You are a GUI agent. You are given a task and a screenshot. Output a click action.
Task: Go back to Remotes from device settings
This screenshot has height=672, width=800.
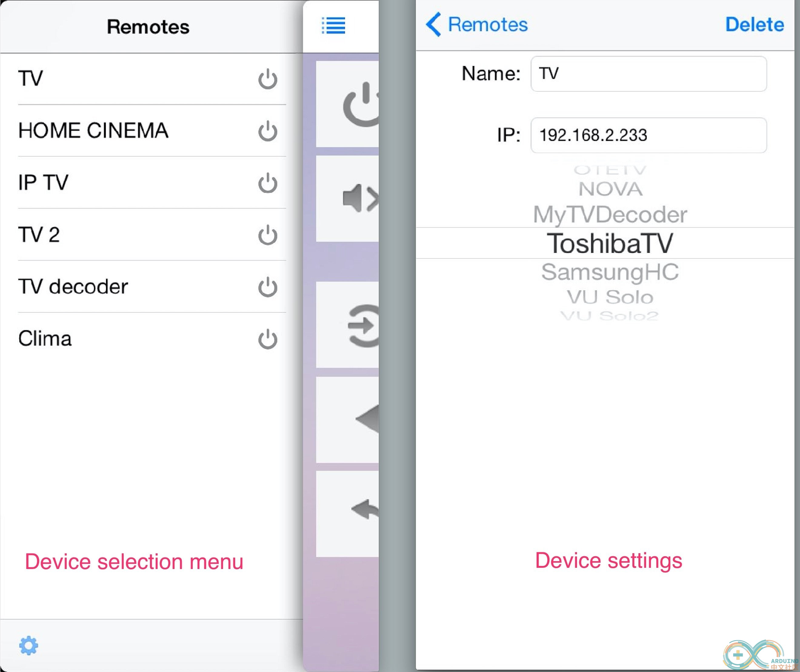coord(477,24)
